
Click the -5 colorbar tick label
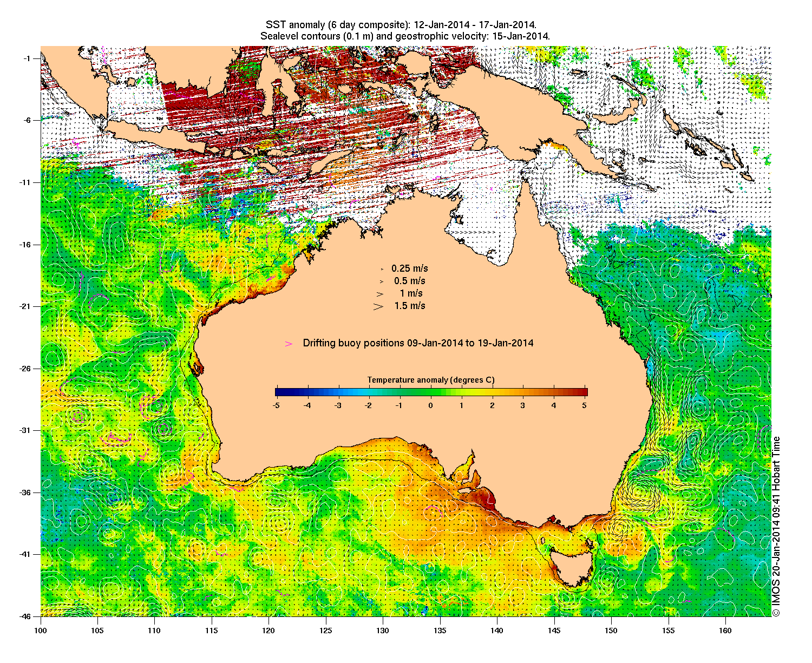tap(276, 405)
